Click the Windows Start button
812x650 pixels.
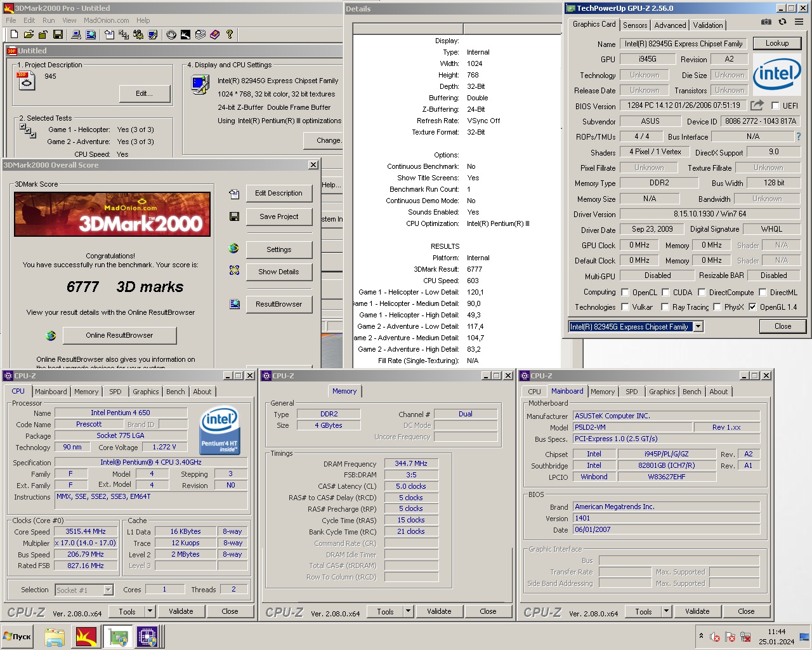[17, 636]
